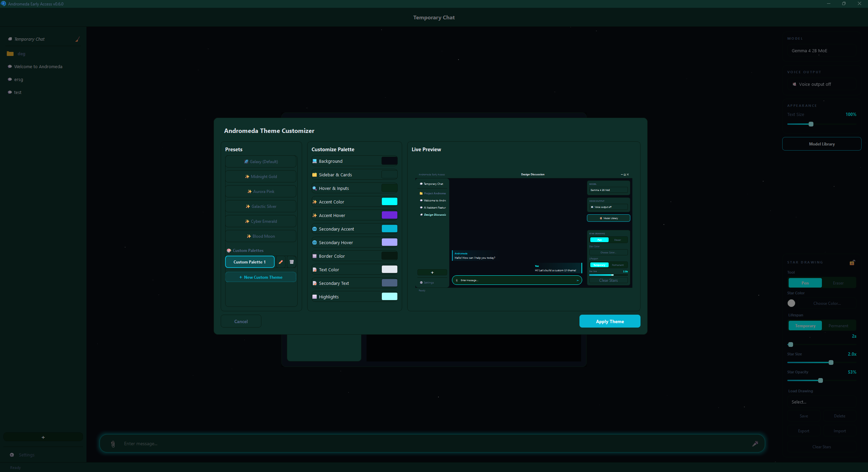Click the Apply Theme button

point(610,321)
